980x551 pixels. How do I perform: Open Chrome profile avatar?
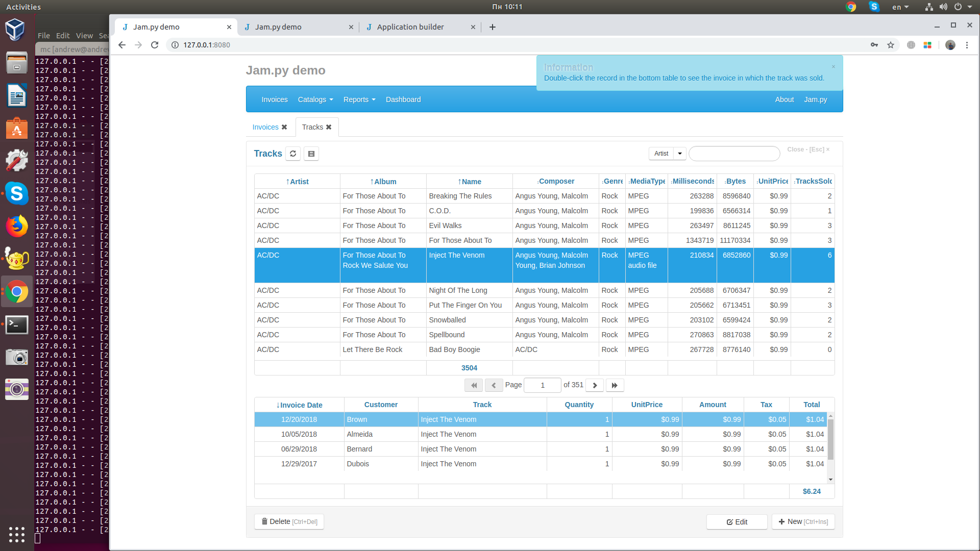click(x=950, y=45)
